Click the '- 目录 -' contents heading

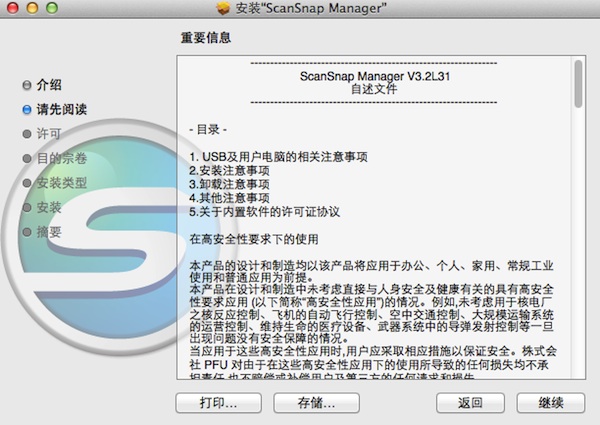click(x=208, y=130)
